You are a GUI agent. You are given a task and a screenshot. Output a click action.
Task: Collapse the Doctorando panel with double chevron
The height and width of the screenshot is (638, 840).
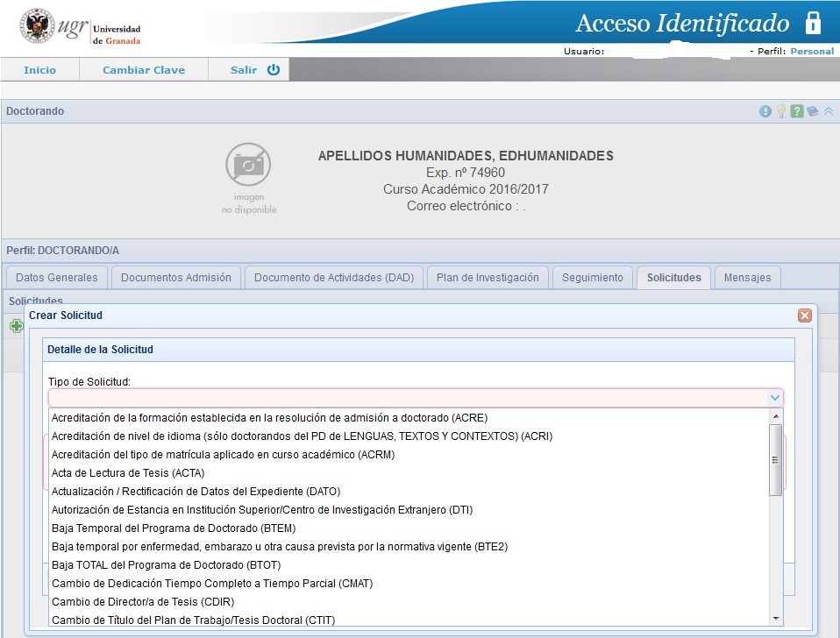828,111
